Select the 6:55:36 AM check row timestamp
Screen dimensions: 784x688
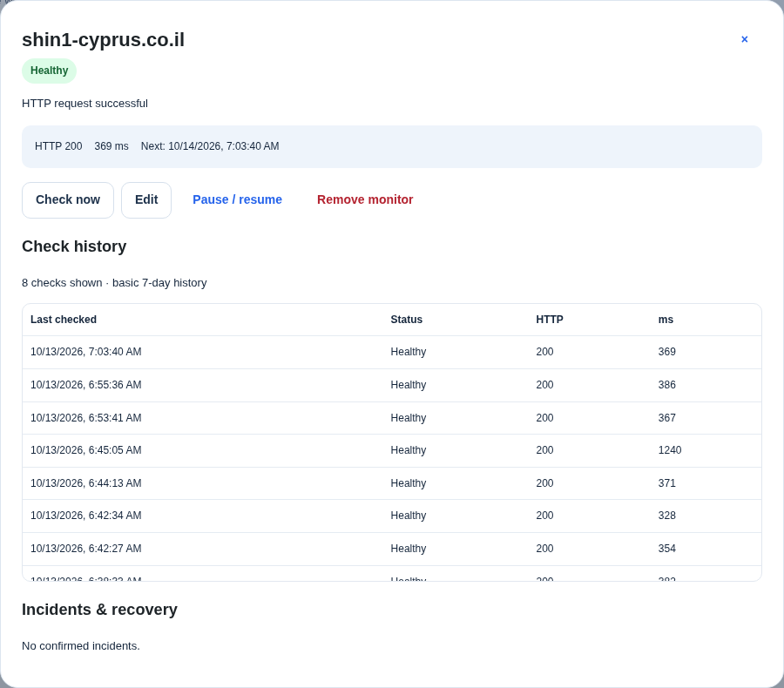[86, 385]
